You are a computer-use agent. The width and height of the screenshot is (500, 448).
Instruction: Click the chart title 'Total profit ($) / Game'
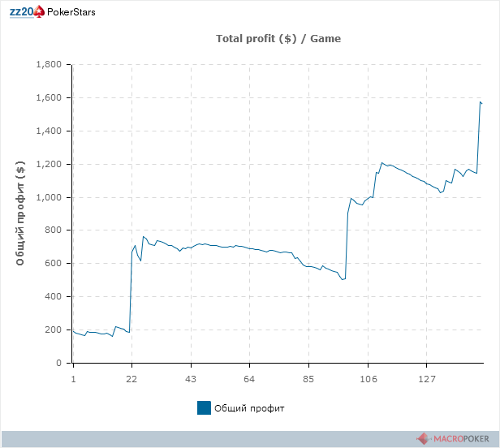(x=278, y=39)
